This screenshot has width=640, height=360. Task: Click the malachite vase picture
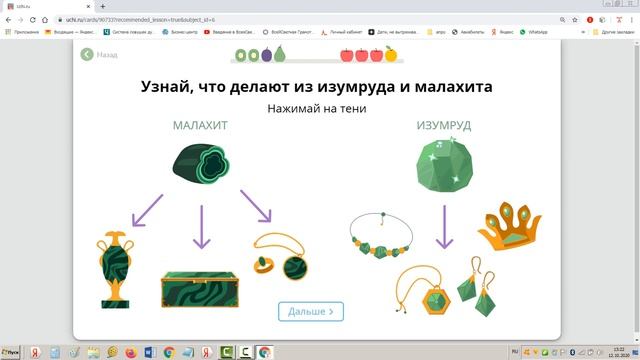[x=115, y=269]
